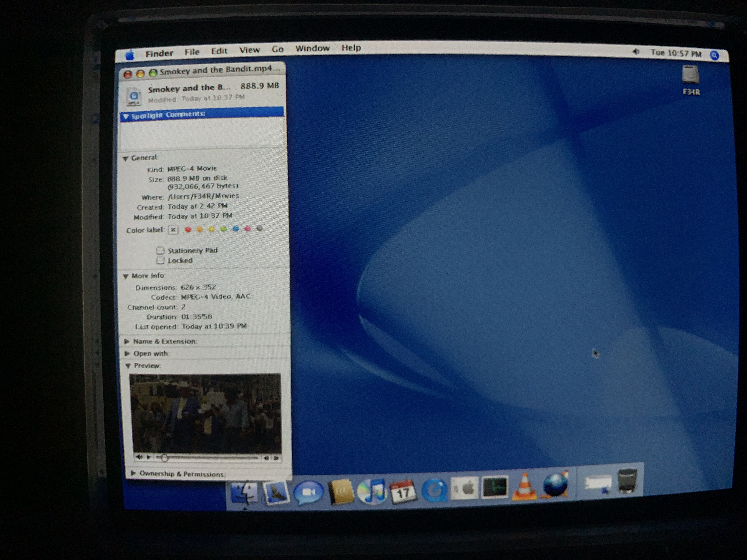747x560 pixels.
Task: Expand the Name & Extension section
Action: tap(127, 341)
